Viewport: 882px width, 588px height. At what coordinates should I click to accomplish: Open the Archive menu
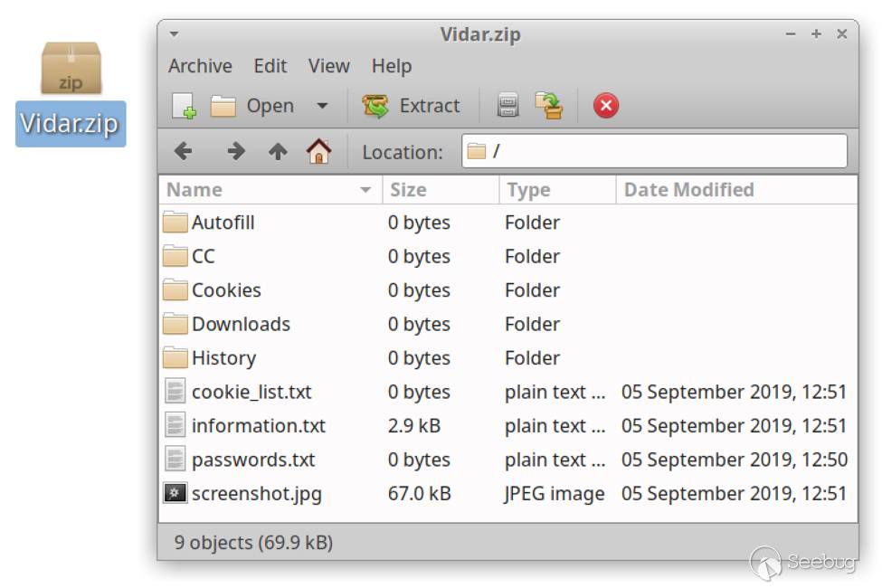(x=200, y=66)
